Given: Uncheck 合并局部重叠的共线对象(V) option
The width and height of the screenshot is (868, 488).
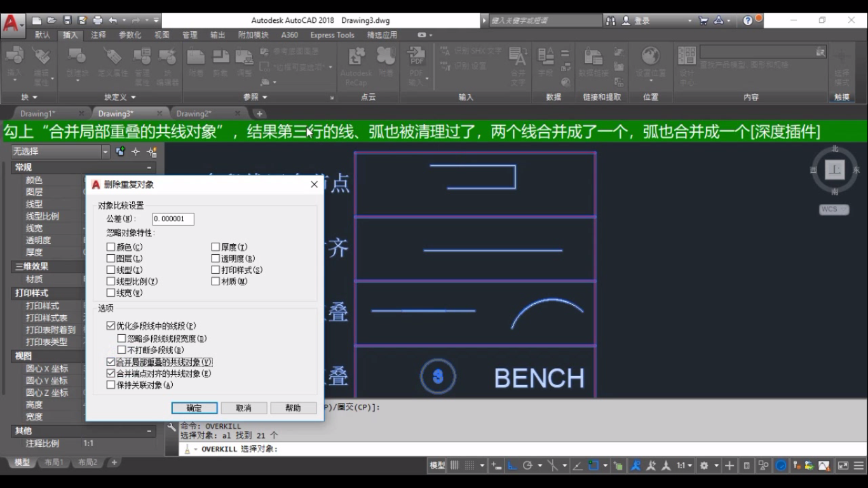Looking at the screenshot, I should click(x=111, y=362).
